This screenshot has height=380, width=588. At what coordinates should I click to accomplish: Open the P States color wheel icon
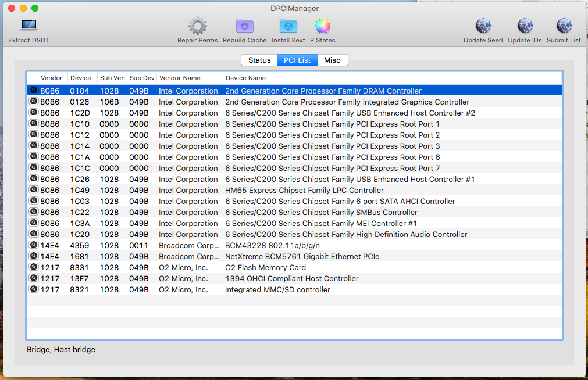322,26
